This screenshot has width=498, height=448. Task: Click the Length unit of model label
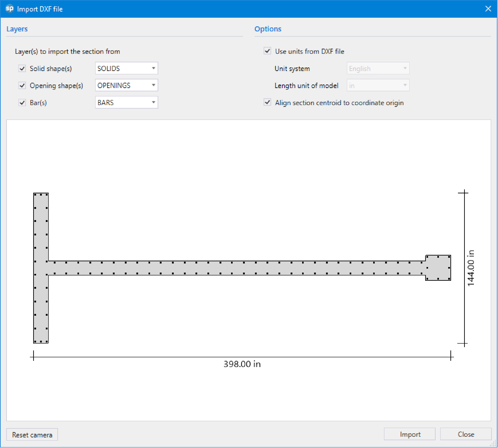(307, 86)
